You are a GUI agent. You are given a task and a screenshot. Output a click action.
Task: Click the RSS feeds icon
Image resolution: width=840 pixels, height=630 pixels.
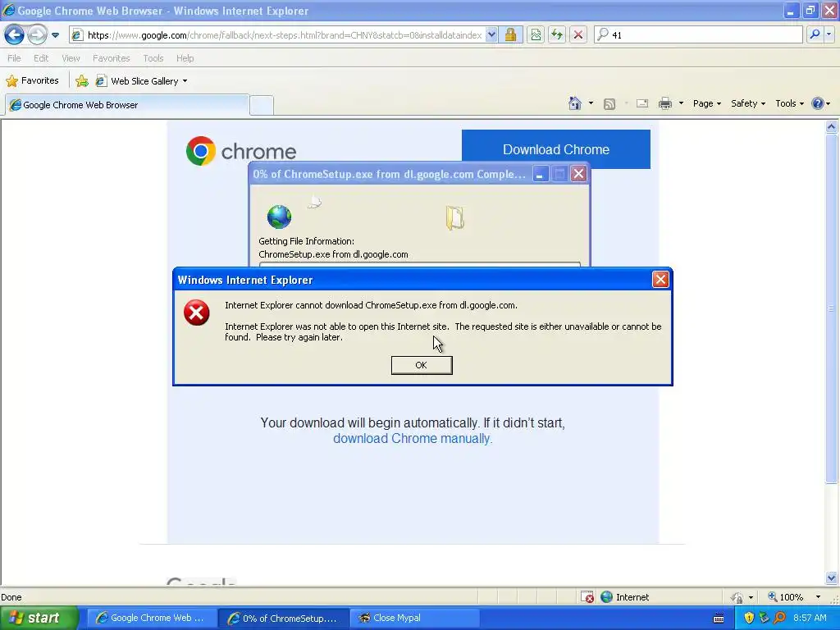[x=609, y=104]
